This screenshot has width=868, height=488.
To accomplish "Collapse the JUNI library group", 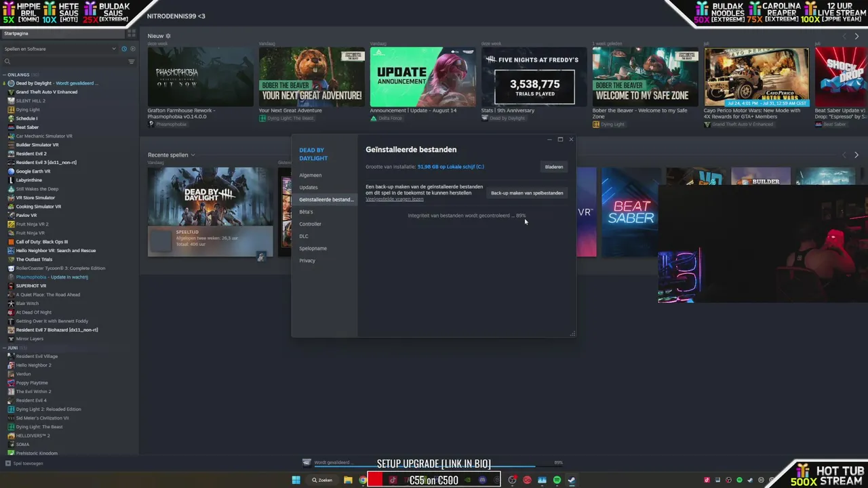I will click(5, 348).
